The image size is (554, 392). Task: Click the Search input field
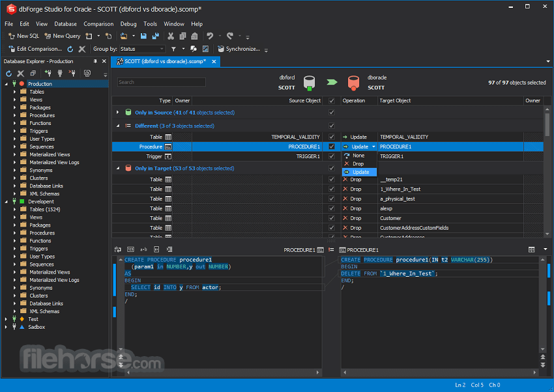[162, 82]
